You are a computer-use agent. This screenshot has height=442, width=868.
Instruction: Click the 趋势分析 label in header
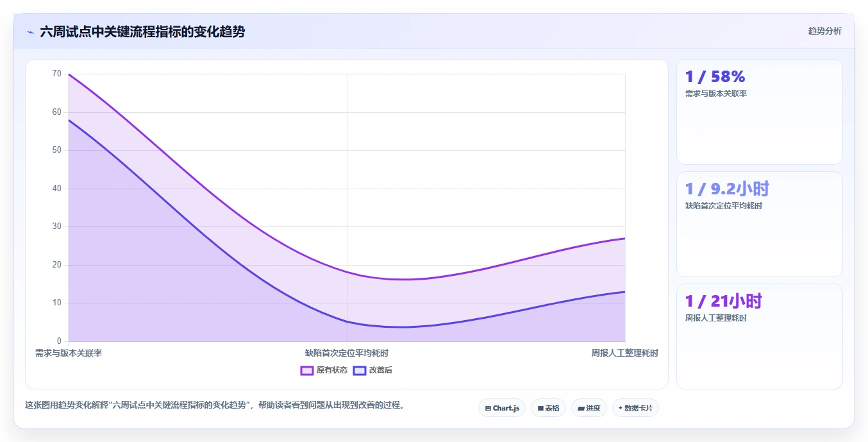(825, 31)
